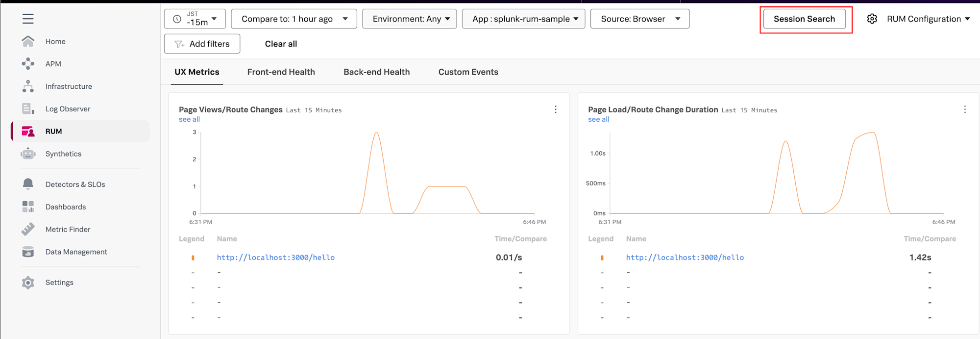Screen dimensions: 980x339
Task: Click the APM icon in sidebar
Action: [x=28, y=64]
